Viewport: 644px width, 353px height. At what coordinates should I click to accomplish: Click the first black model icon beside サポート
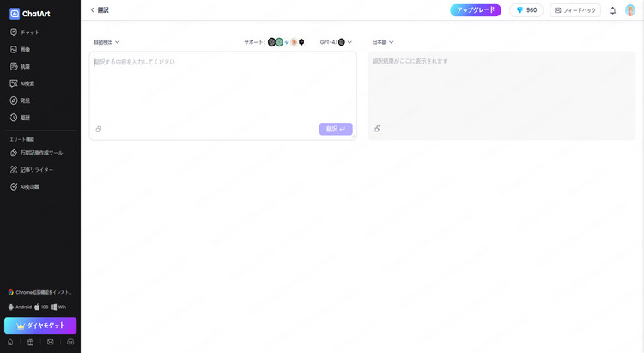(271, 42)
